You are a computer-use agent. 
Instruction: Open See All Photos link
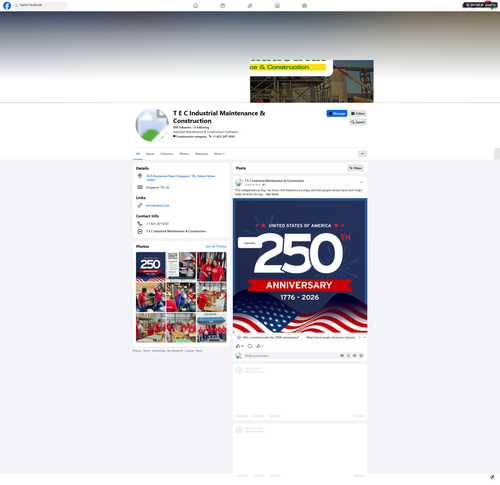216,246
